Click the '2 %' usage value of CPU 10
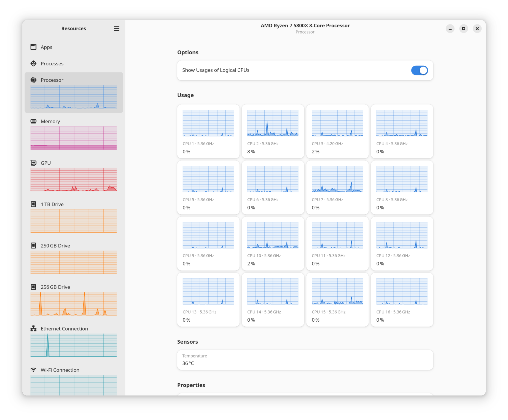The image size is (508, 420). pyautogui.click(x=251, y=264)
